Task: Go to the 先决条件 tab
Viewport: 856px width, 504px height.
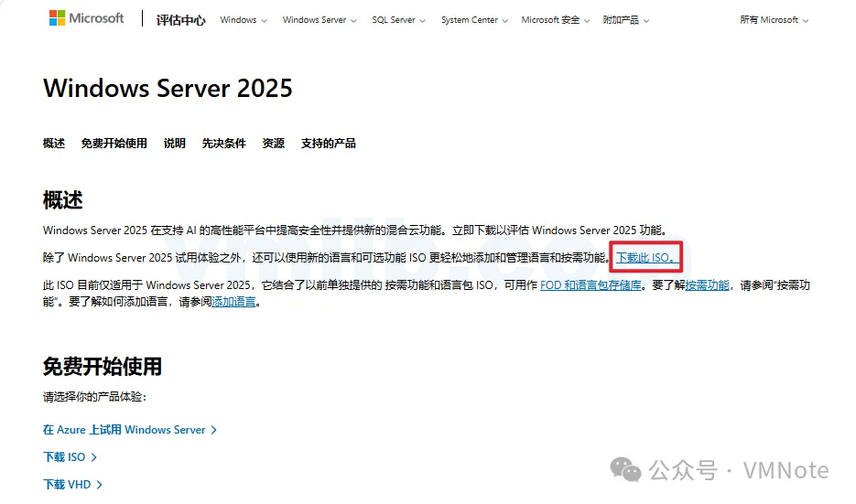Action: [x=223, y=144]
